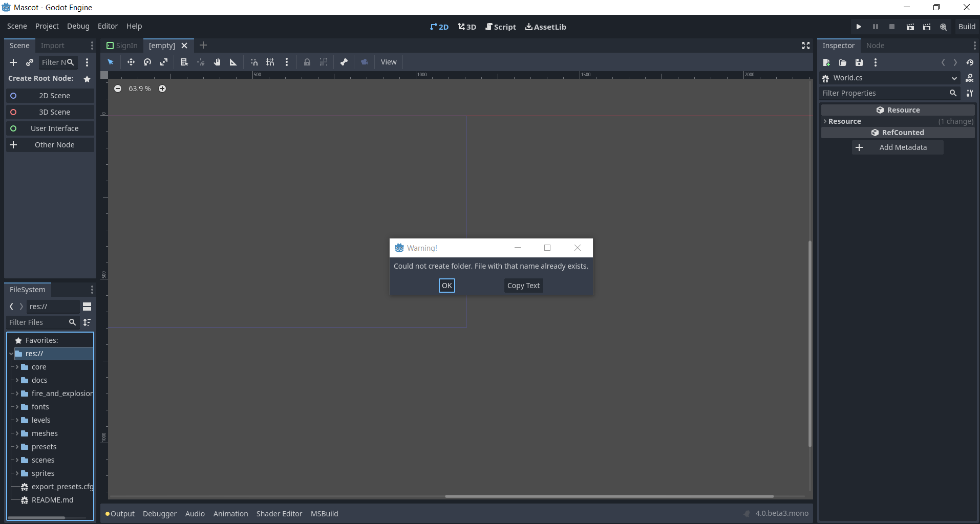Open the Project menu
Screen dimensions: 980x524
click(x=47, y=26)
